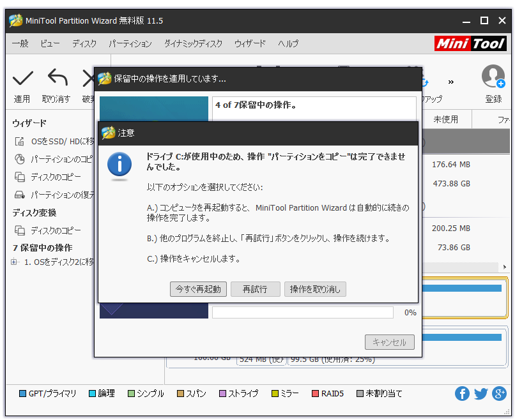
Task: Select the 473.88 GB unused value
Action: click(x=451, y=183)
